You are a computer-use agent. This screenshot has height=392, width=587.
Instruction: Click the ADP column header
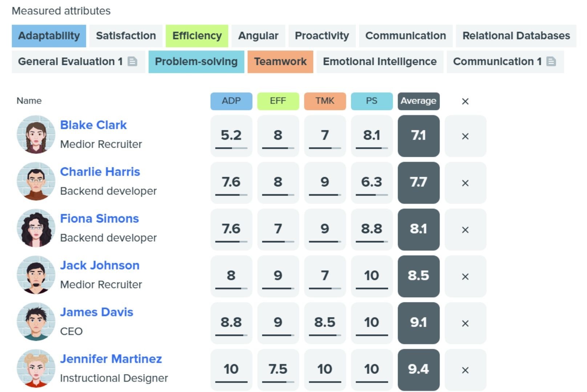coord(231,101)
